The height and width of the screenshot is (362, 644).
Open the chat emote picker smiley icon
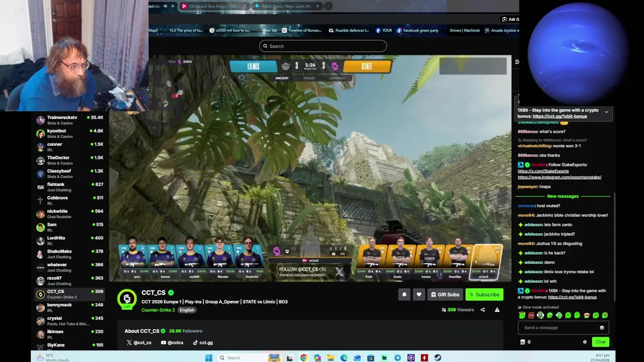point(602,328)
